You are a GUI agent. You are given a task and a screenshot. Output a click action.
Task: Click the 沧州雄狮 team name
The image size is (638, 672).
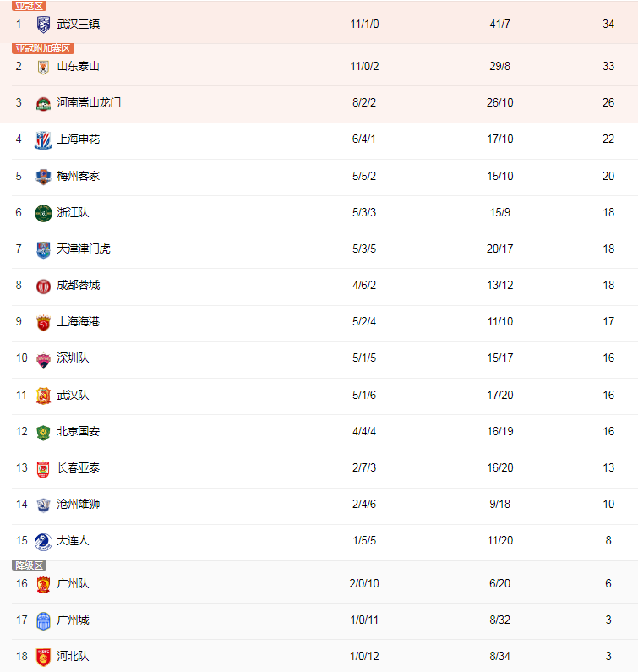coord(79,505)
